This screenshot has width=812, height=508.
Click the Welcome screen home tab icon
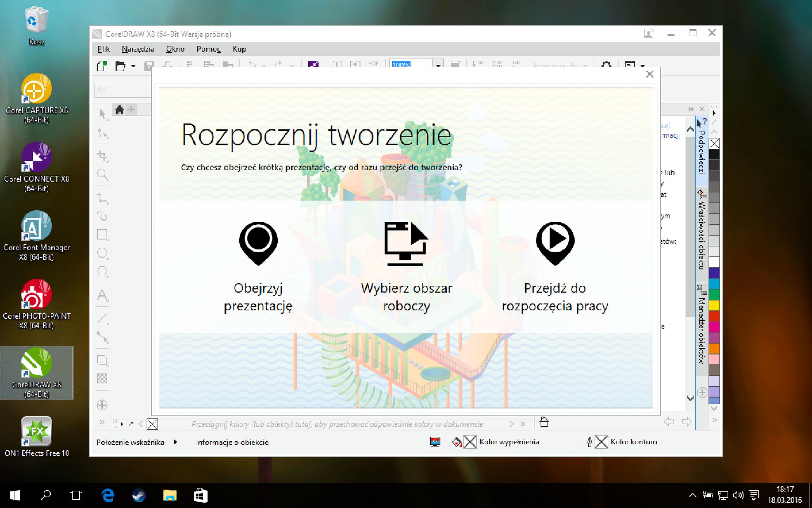point(119,110)
